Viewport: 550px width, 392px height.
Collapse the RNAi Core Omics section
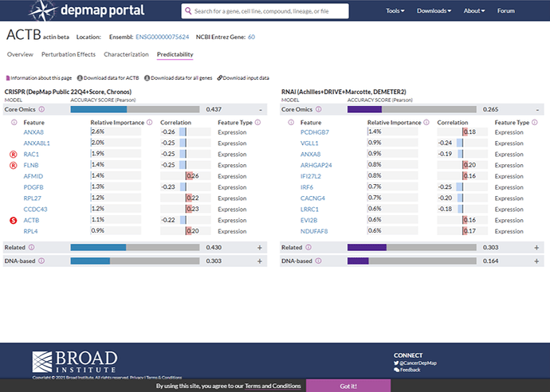tap(537, 110)
